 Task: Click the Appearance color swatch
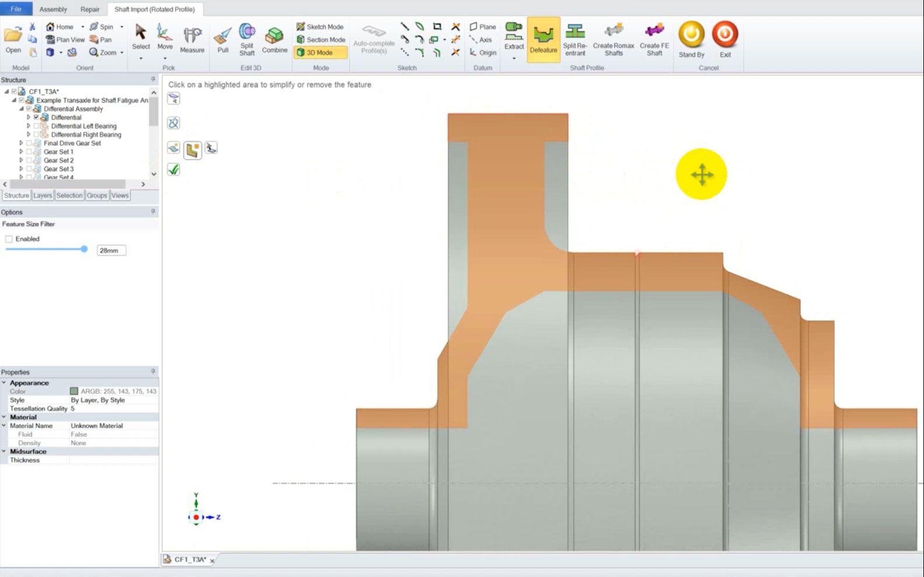click(74, 392)
